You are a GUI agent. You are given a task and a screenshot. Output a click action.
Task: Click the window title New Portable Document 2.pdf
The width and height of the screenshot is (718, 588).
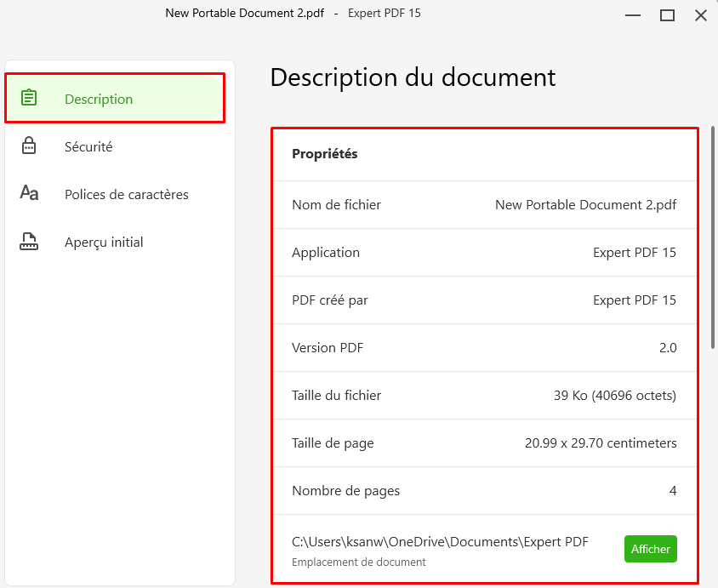(x=244, y=13)
